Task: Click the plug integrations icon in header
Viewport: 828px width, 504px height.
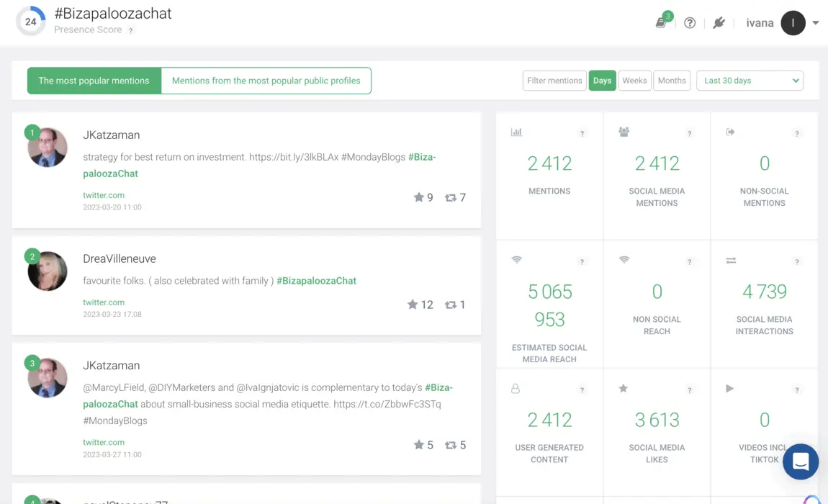Action: (719, 23)
